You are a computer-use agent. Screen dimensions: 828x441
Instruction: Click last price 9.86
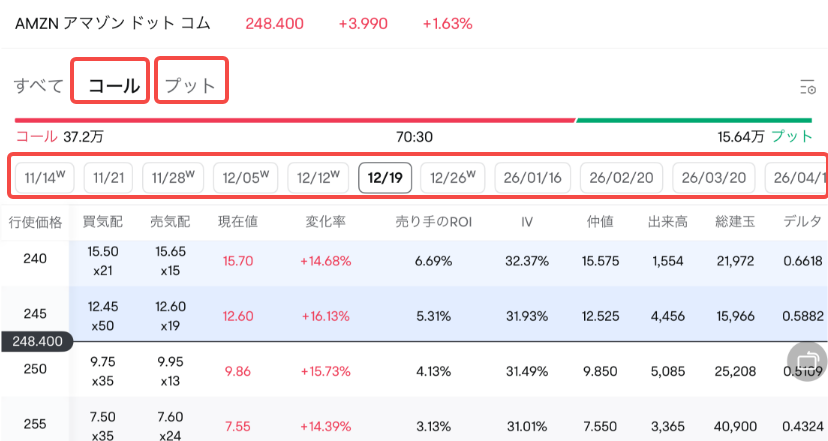tap(238, 371)
